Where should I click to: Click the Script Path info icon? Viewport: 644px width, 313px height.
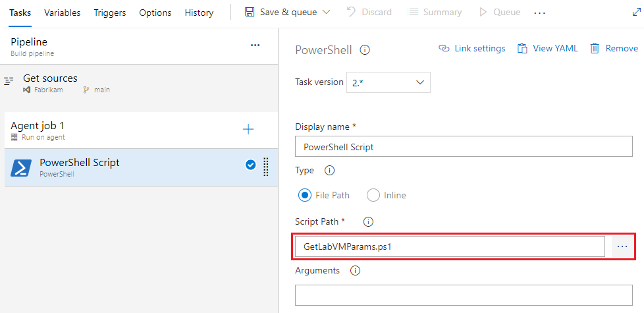[369, 221]
